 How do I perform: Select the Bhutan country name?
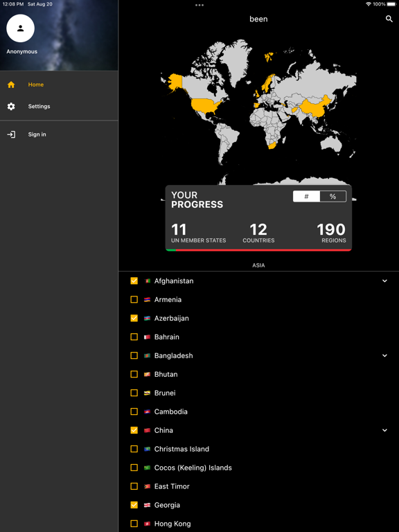point(166,374)
